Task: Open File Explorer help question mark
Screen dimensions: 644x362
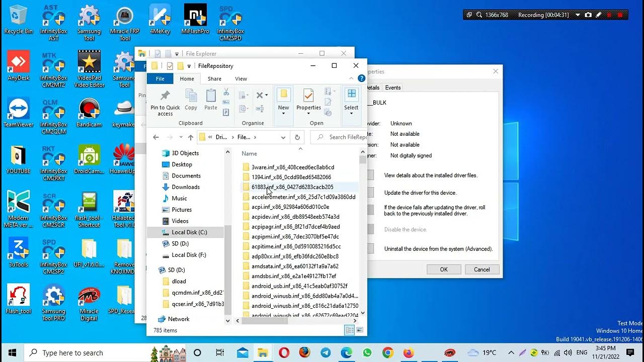Action: (361, 78)
